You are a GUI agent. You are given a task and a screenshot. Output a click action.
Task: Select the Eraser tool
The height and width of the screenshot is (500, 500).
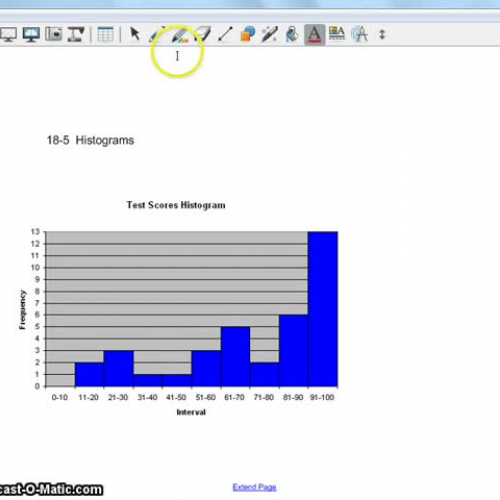point(203,34)
